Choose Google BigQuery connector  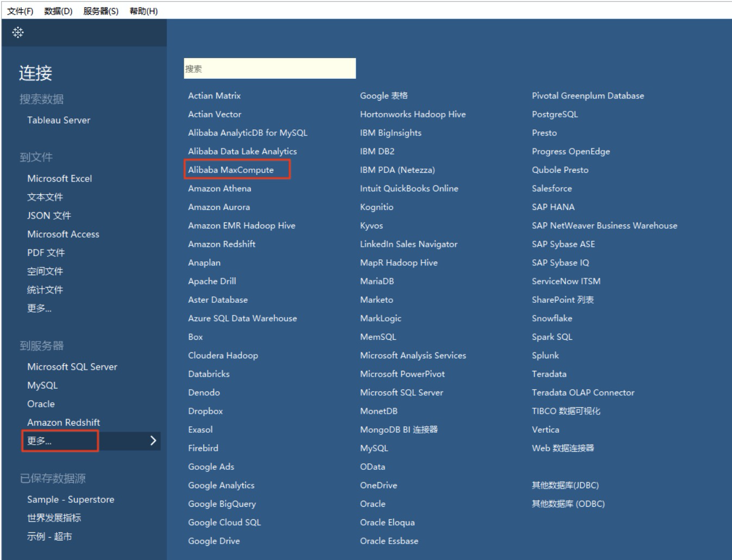click(222, 503)
